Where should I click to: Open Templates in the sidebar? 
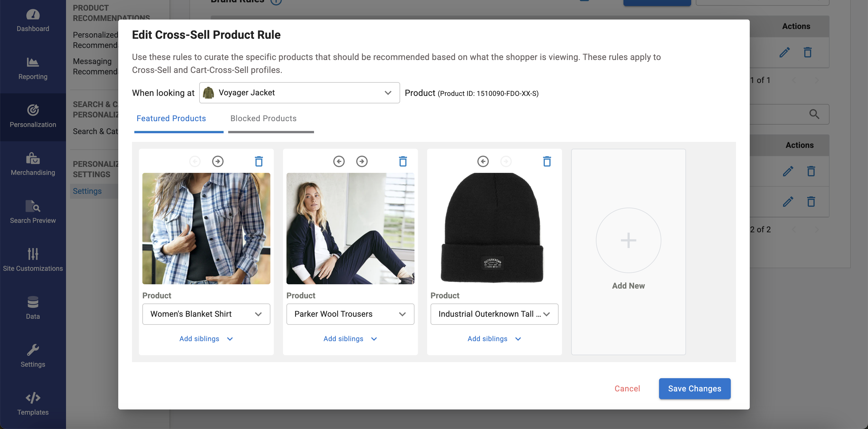[x=33, y=404]
